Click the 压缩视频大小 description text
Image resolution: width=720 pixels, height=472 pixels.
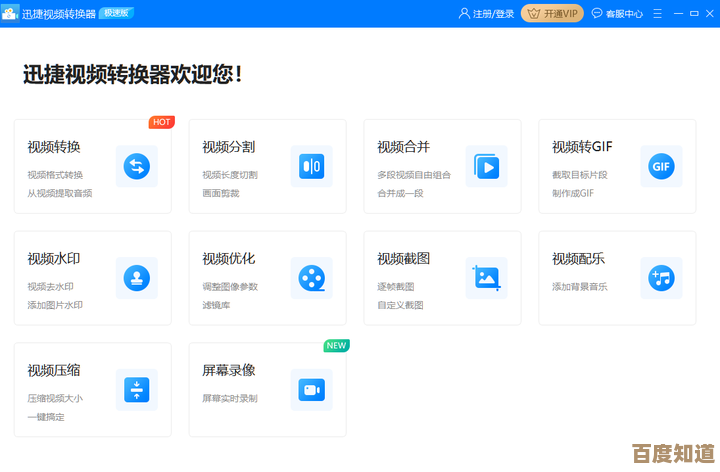click(x=55, y=398)
